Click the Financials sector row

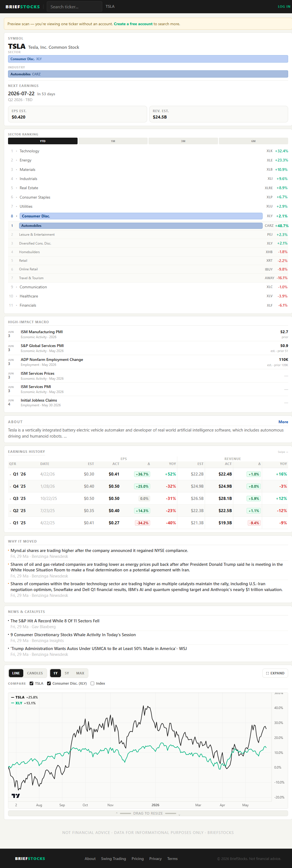[x=148, y=305]
